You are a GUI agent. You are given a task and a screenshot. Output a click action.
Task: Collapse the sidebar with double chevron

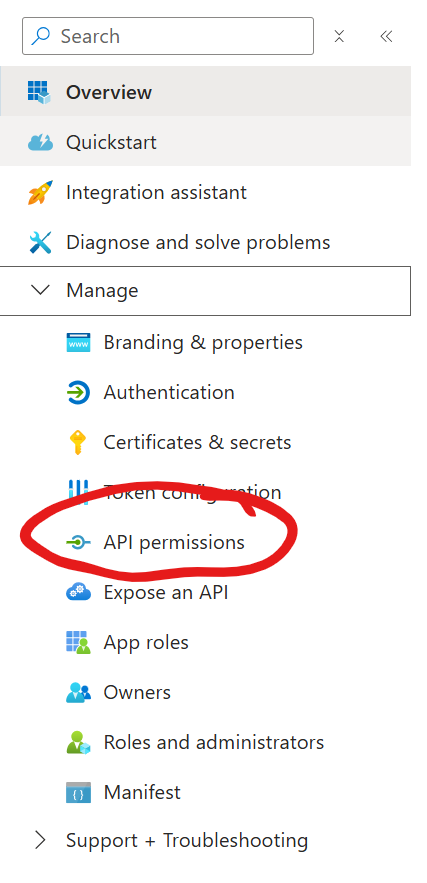[386, 37]
